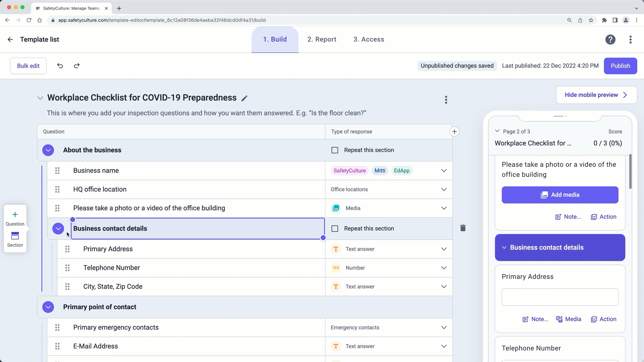Click plus icon beside Type of response
Viewport: 644px width, 362px height.
(454, 132)
